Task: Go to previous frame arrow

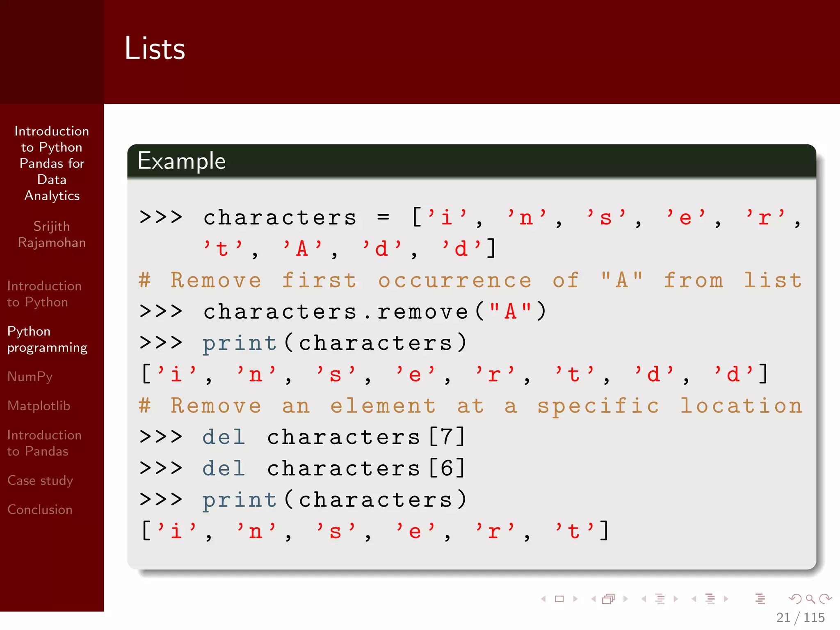Action: pyautogui.click(x=593, y=599)
